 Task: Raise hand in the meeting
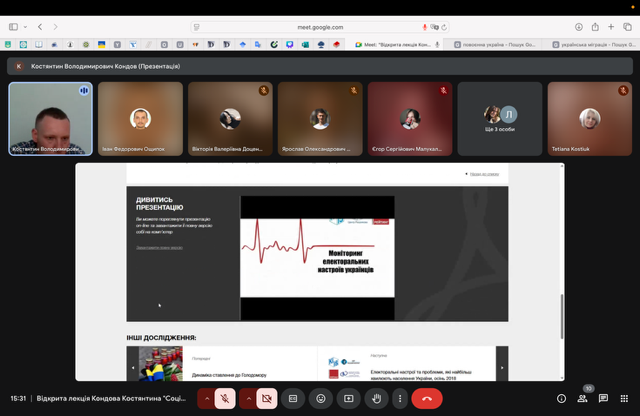[376, 398]
